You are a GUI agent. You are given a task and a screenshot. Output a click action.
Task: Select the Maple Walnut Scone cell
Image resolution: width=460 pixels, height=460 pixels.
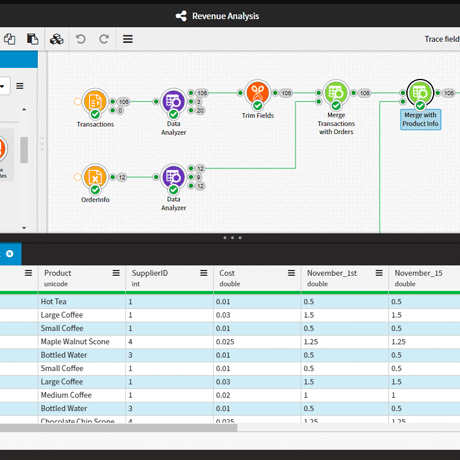82,342
